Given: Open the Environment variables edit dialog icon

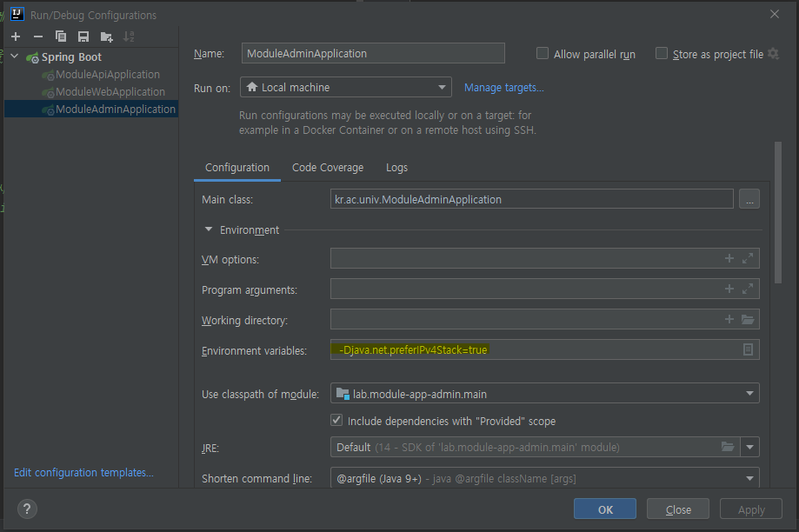Looking at the screenshot, I should pyautogui.click(x=748, y=349).
